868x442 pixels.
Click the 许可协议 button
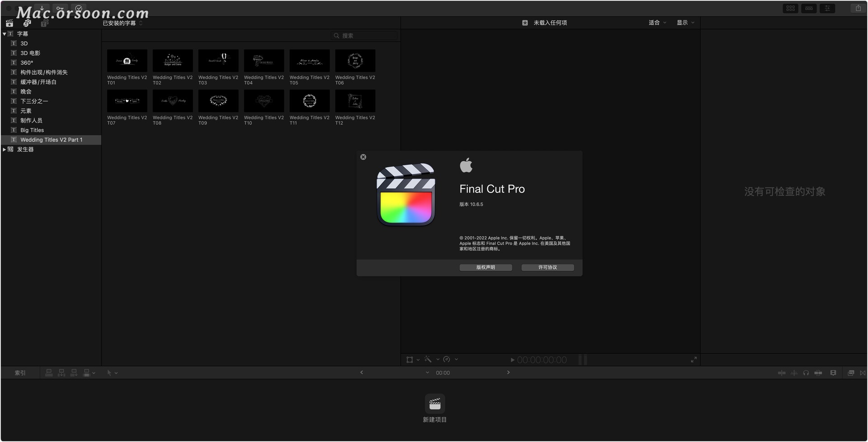547,268
